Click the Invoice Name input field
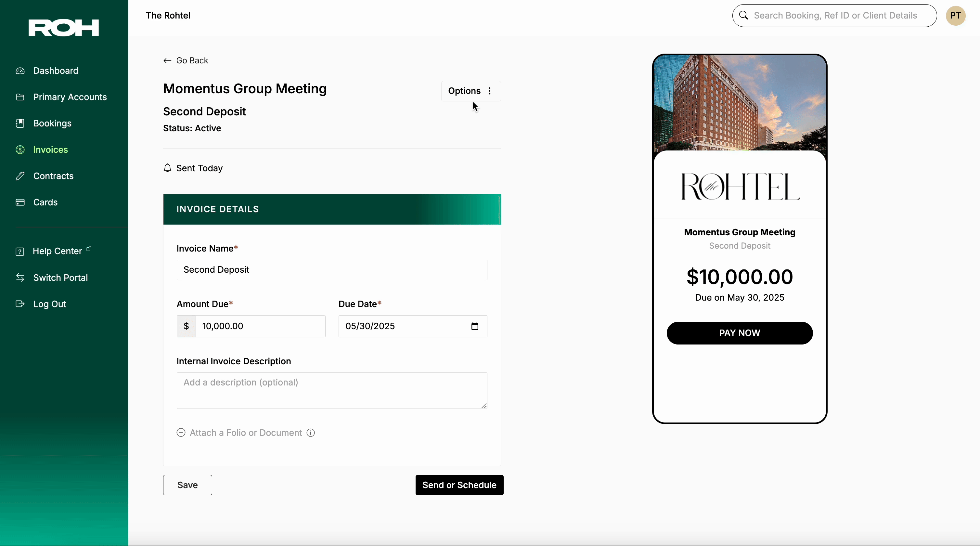 332,269
